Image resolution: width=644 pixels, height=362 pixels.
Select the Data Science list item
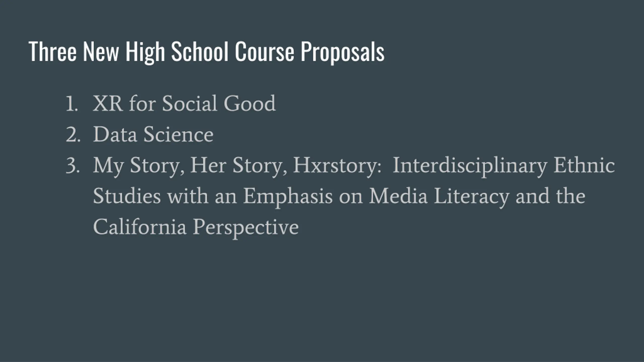[153, 134]
